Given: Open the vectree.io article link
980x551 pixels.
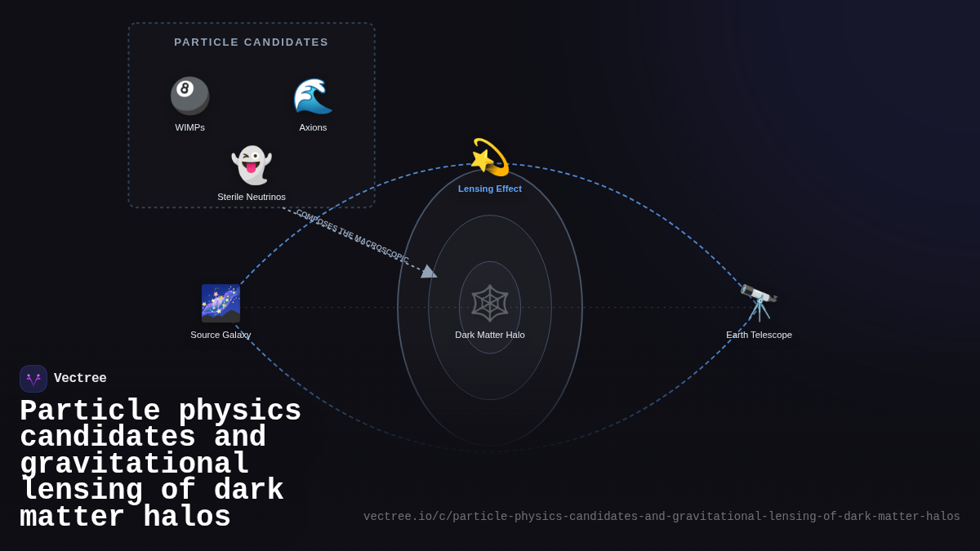Looking at the screenshot, I should [x=661, y=516].
